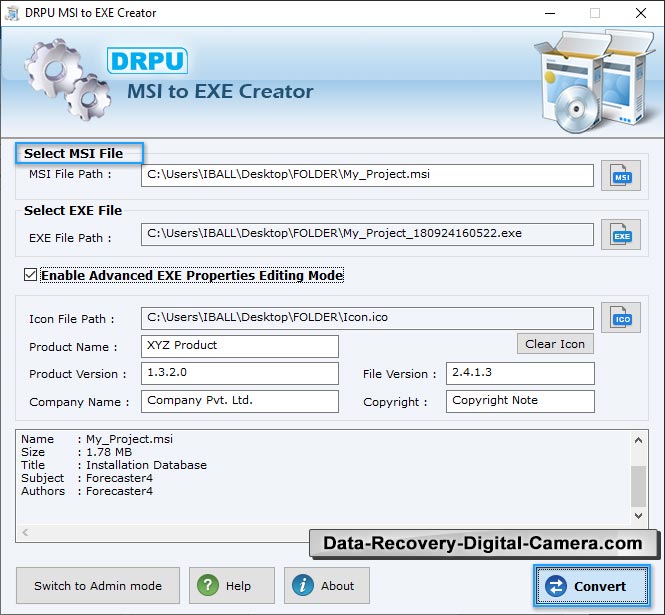665x615 pixels.
Task: Click the 'Product Name :' label
Action: tap(73, 347)
